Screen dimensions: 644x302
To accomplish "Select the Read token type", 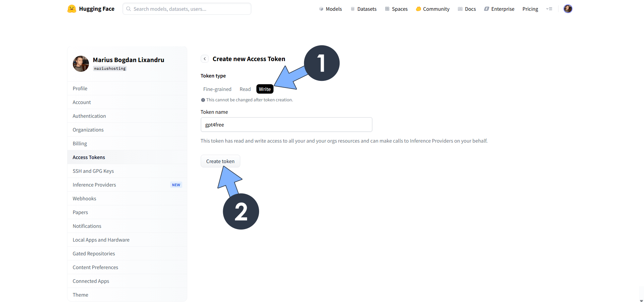I will click(245, 89).
